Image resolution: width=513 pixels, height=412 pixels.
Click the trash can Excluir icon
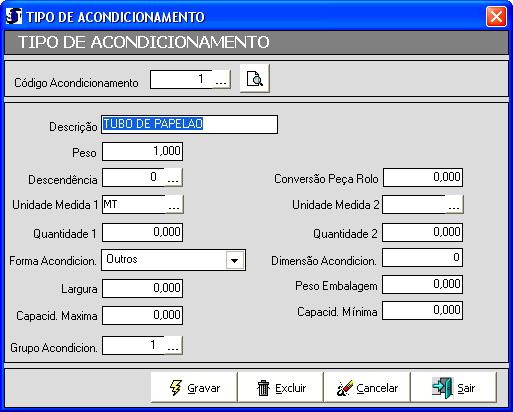click(x=263, y=388)
